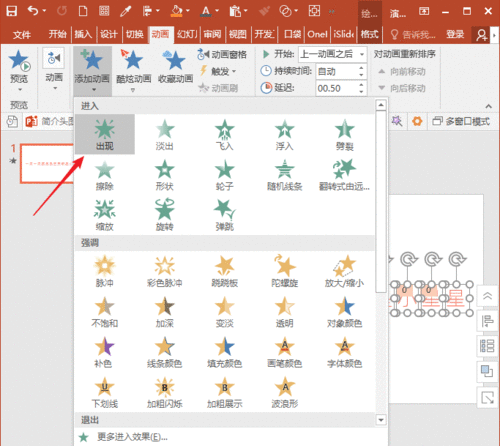The width and height of the screenshot is (500, 446).
Task: Apply the 对象颜色 emphasis effect
Action: (345, 312)
